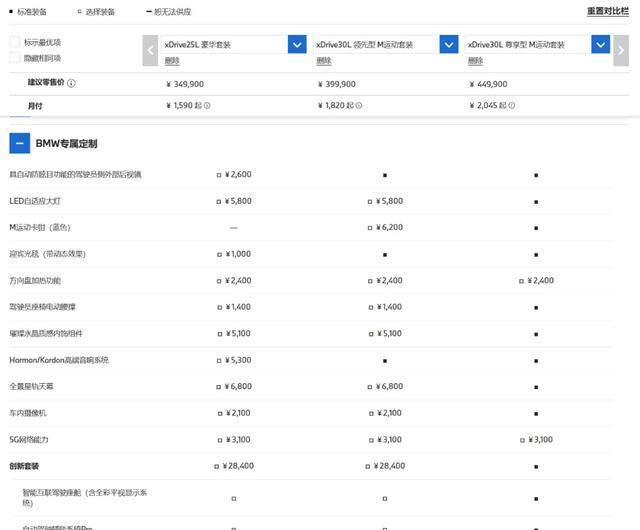Click the Harman/Kardon高端音响系统 row label

59,360
